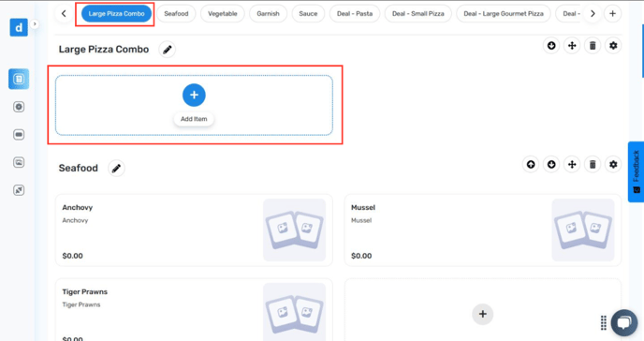Select the Large Pizza Combo tab
The height and width of the screenshot is (341, 644).
117,13
